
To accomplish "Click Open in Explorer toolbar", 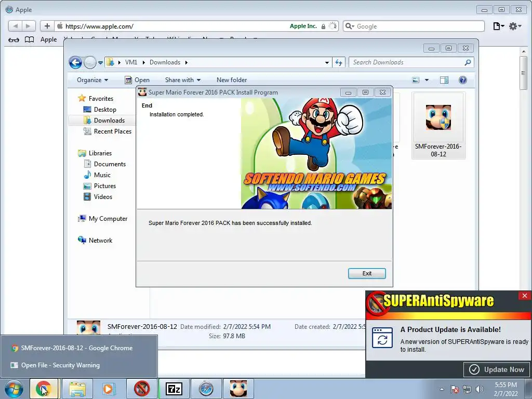I will click(x=137, y=80).
